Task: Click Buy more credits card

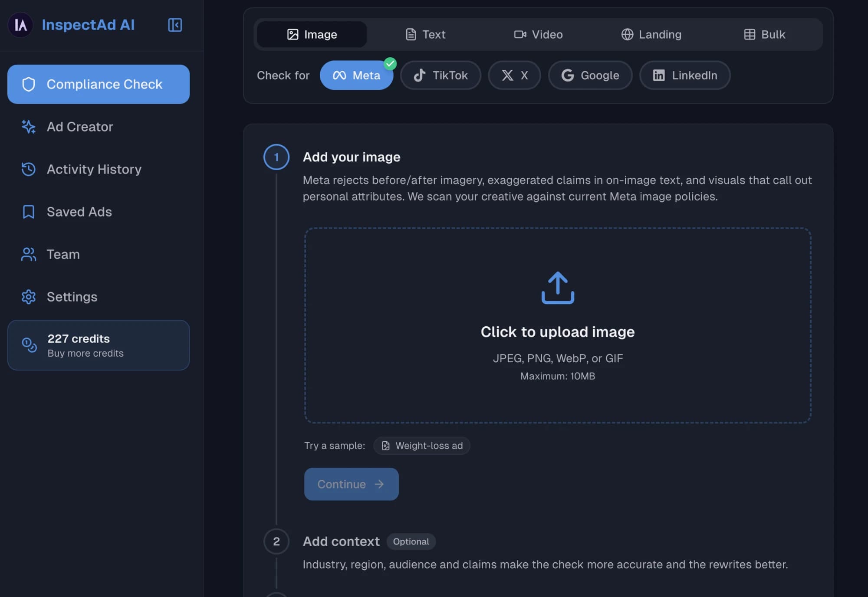Action: [x=99, y=345]
